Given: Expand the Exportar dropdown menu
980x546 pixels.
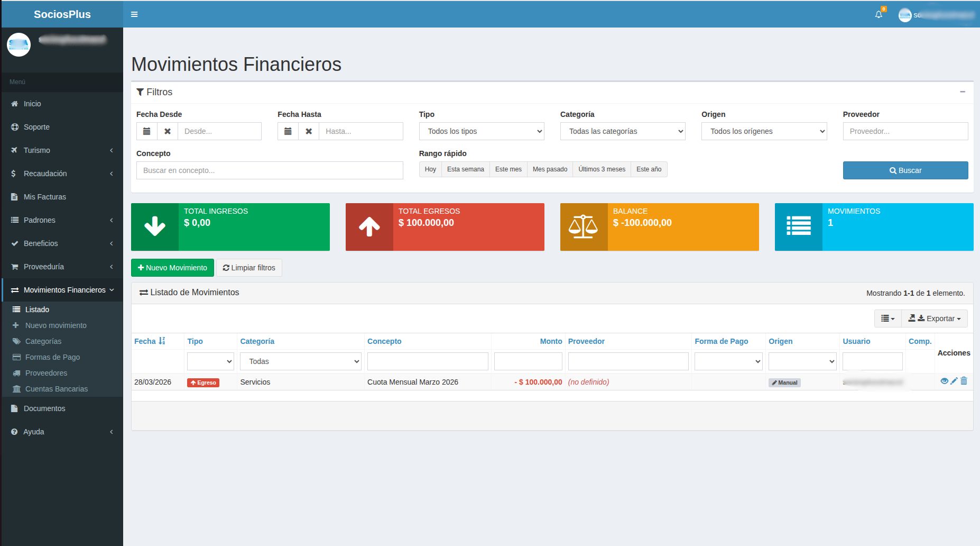Looking at the screenshot, I should (935, 319).
